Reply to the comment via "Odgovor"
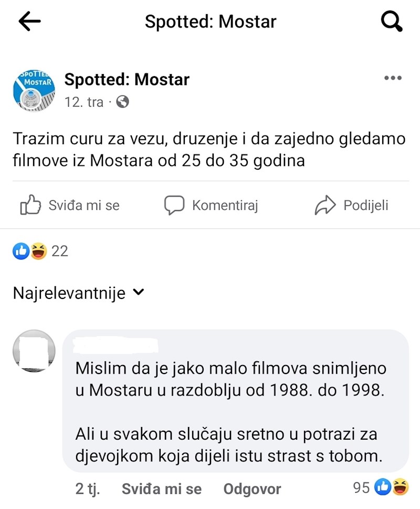 pyautogui.click(x=252, y=489)
